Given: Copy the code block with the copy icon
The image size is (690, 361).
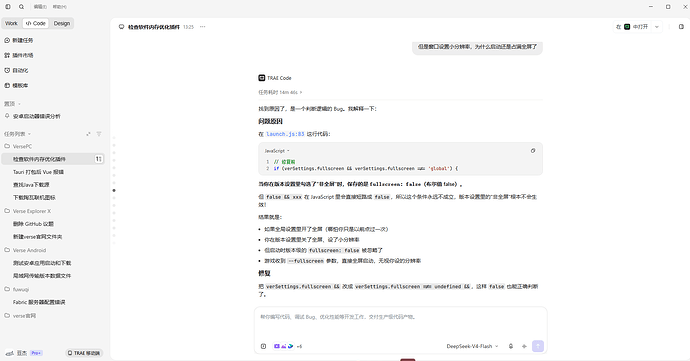Looking at the screenshot, I should point(533,151).
